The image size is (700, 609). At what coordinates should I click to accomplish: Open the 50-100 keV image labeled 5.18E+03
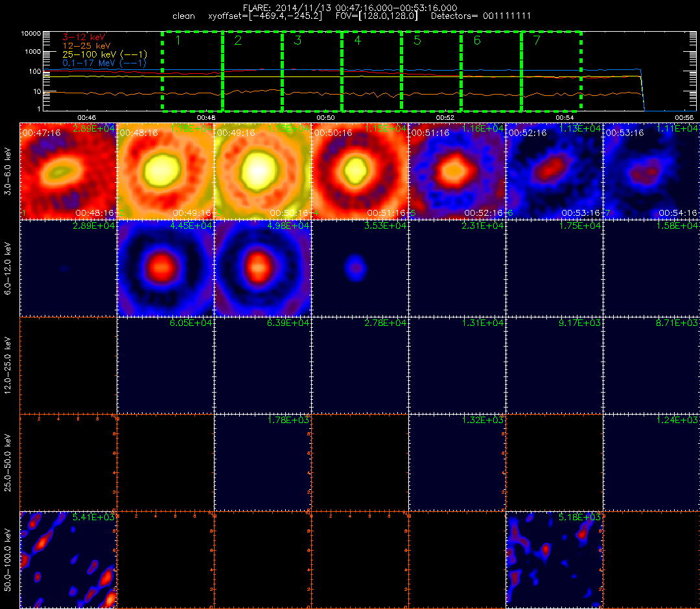click(x=554, y=560)
